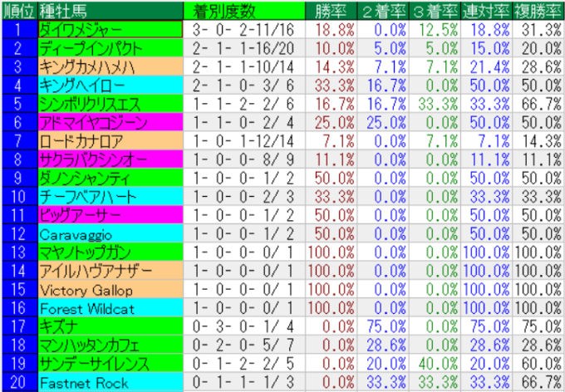Screen dimensions: 565x392
Task: Open the Forest Wildcat entry
Action: coord(86,310)
